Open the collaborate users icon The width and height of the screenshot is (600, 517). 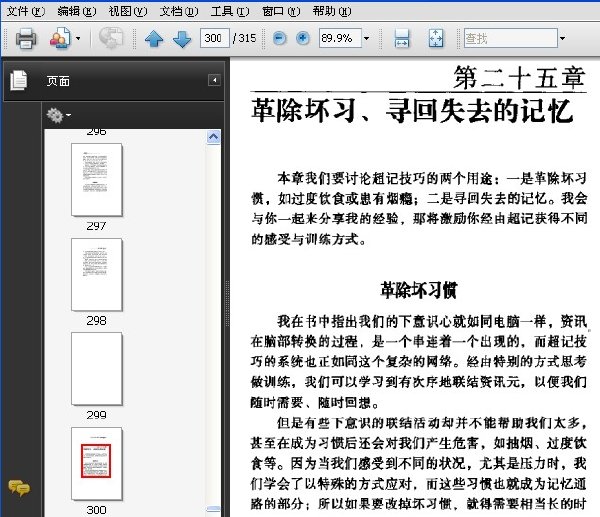click(60, 38)
